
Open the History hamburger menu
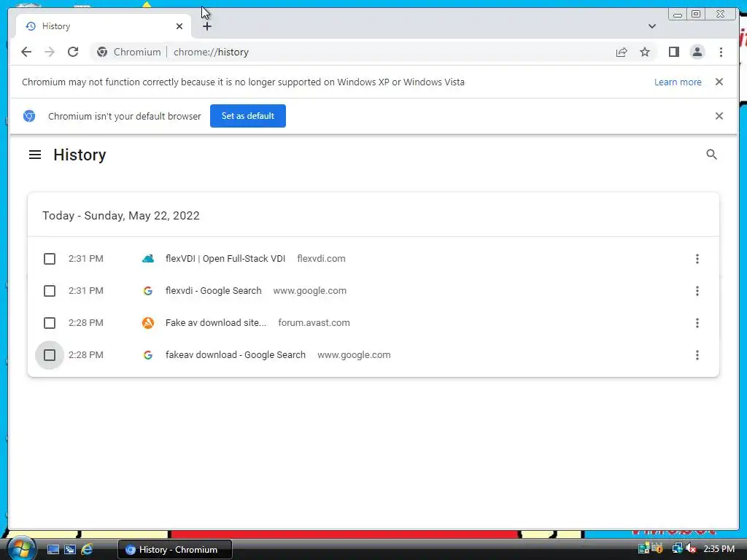pos(35,155)
